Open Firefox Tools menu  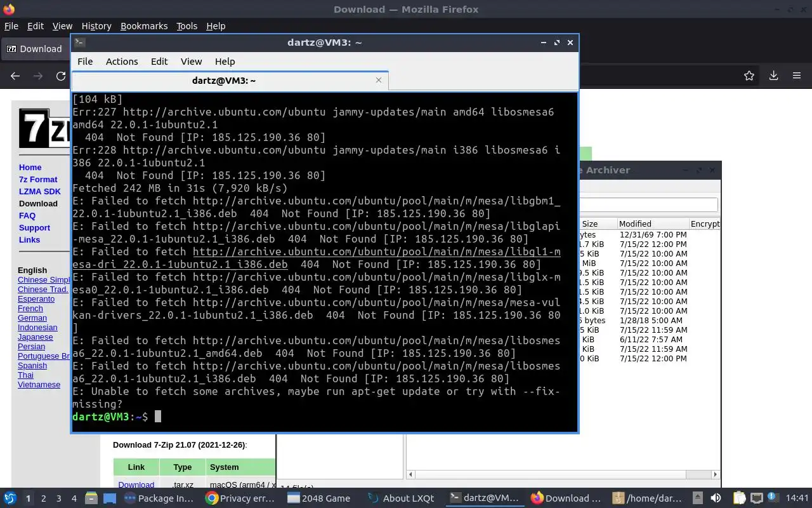(x=187, y=26)
